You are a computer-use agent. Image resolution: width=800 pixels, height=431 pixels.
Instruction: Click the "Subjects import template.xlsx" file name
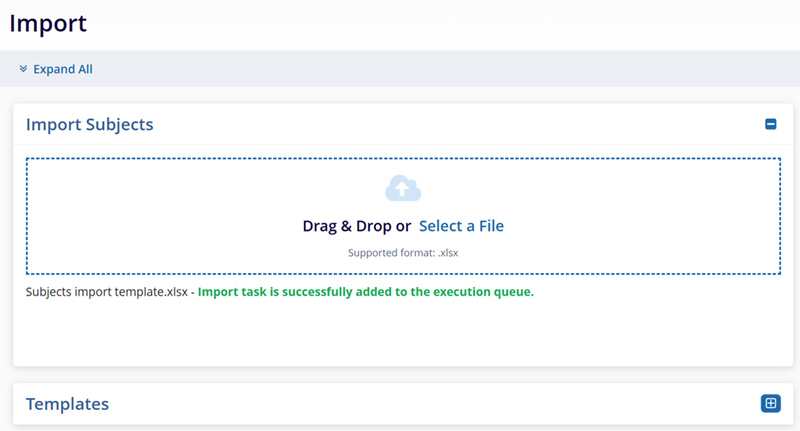pos(106,293)
